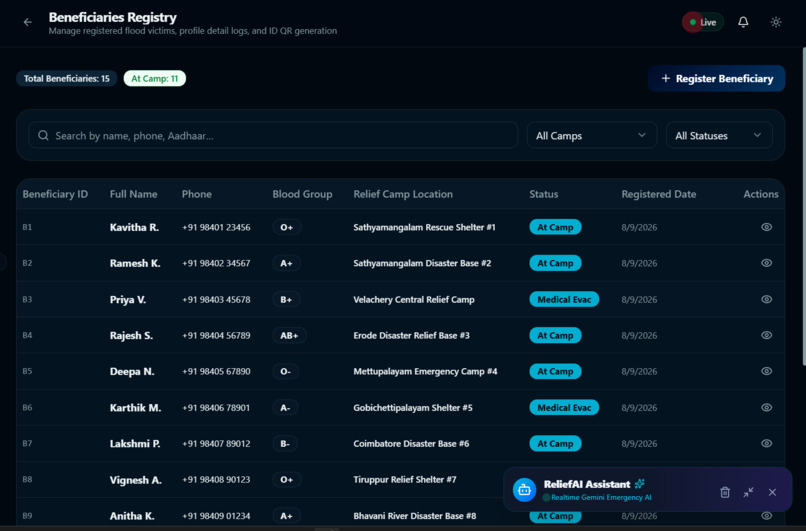
Task: Click the Beneficiary ID column header
Action: coord(55,194)
